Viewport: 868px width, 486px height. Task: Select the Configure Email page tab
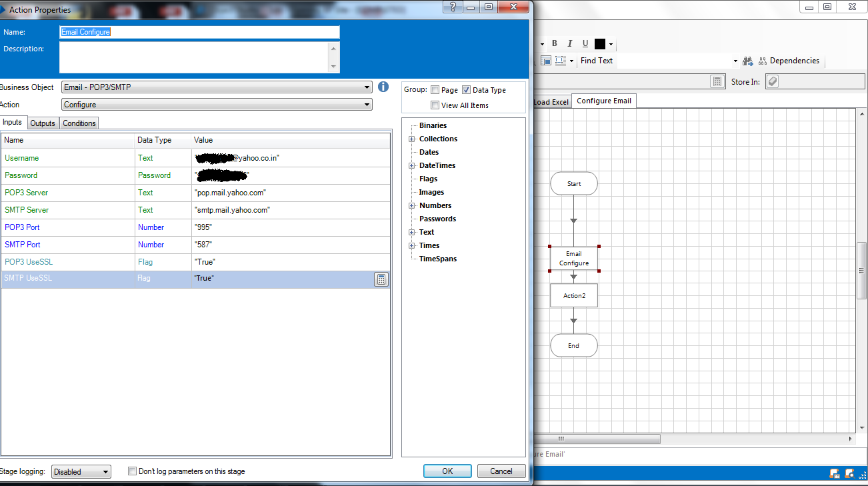pyautogui.click(x=604, y=101)
